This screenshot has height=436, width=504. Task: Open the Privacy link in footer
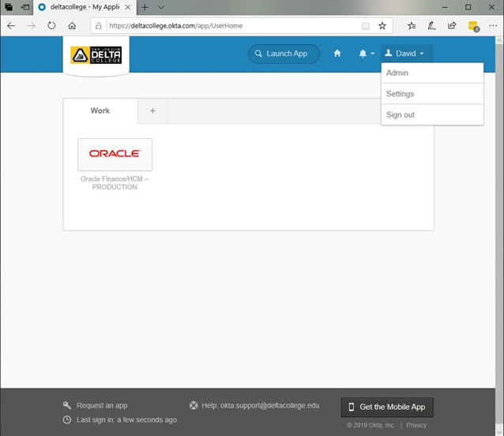pos(416,425)
